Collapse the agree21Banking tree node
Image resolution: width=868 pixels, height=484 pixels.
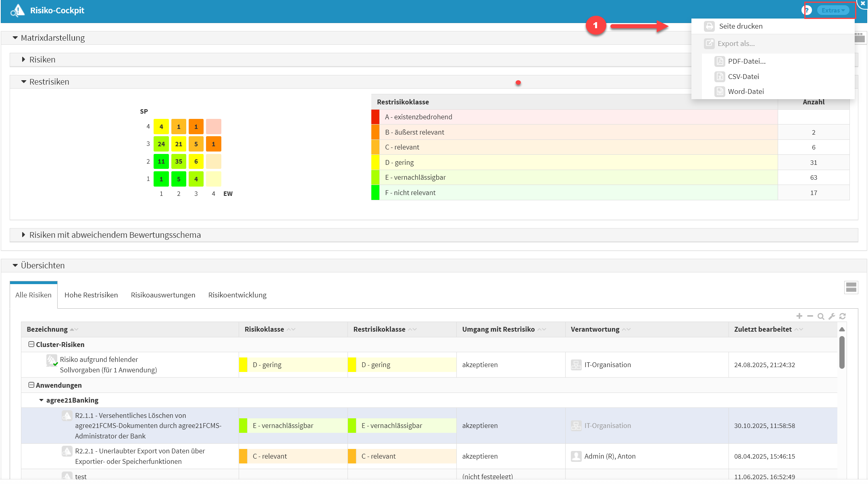(x=41, y=400)
